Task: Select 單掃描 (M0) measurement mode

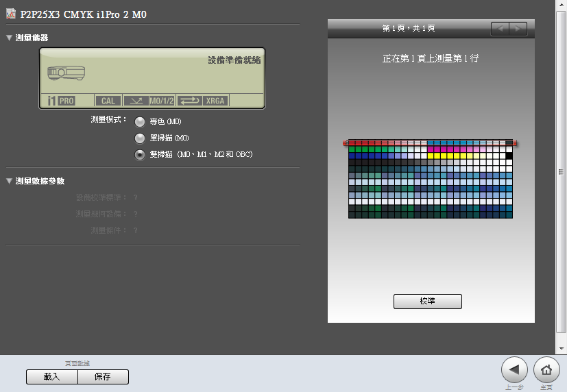Action: pos(140,138)
